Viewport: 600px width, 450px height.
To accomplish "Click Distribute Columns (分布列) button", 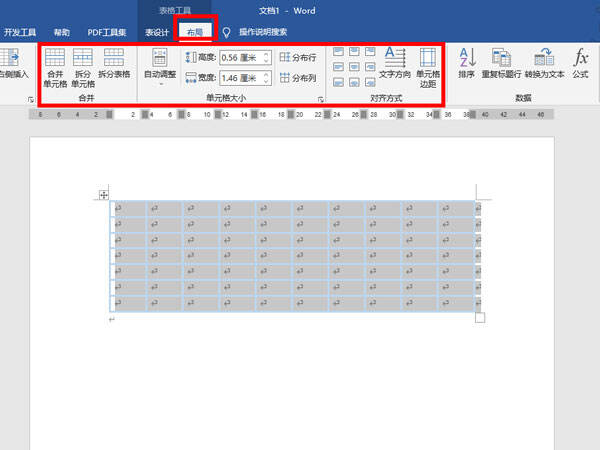I will pos(298,77).
